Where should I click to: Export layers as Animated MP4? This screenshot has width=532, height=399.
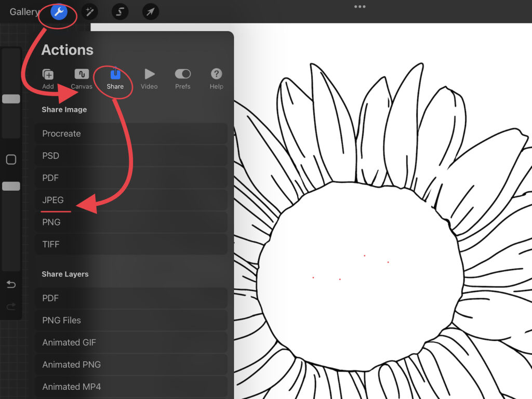[x=131, y=387]
